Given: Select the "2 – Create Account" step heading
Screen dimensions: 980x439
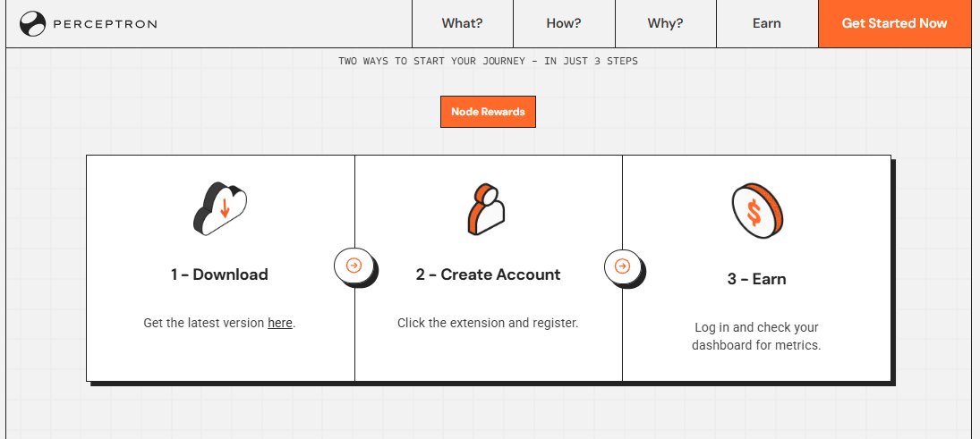Looking at the screenshot, I should [488, 274].
